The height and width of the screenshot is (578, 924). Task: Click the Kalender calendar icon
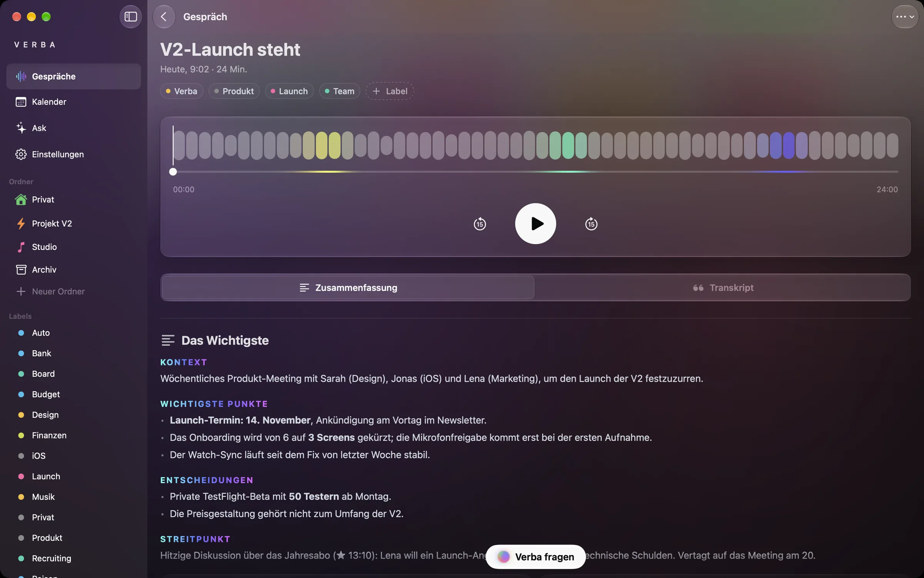coord(21,102)
